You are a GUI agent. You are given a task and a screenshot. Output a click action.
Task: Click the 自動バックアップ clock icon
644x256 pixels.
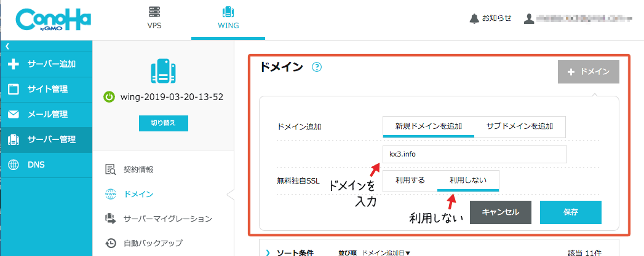coord(111,243)
